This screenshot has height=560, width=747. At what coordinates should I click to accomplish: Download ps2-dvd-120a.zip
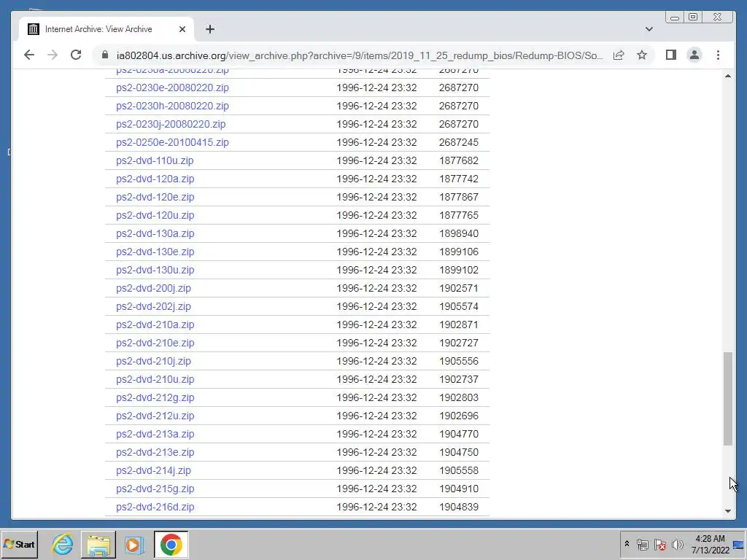pyautogui.click(x=155, y=179)
